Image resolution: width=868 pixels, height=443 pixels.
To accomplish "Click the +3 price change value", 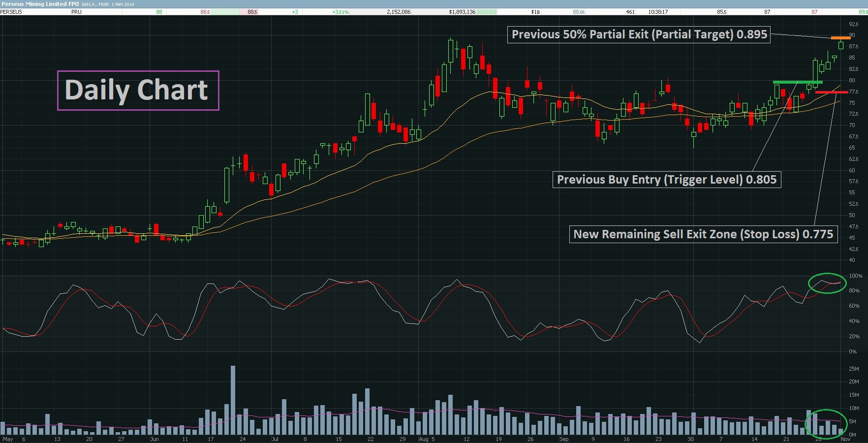I will [x=295, y=12].
